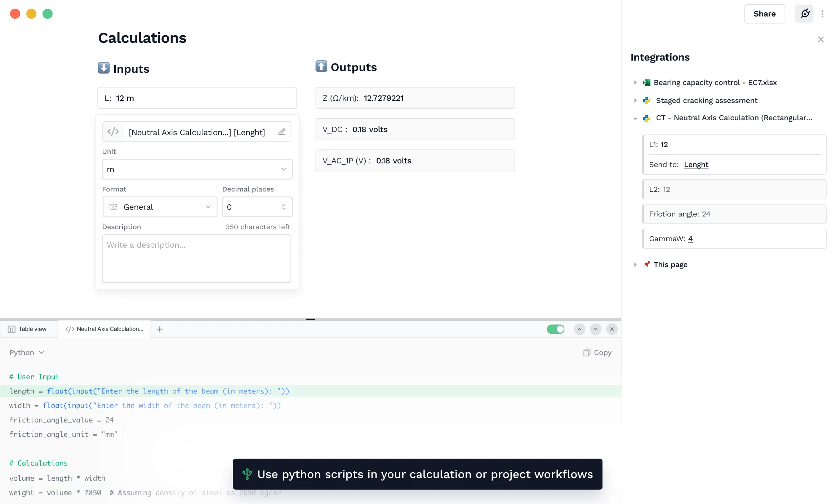Click the Table view icon in the bottom panel
Image resolution: width=836 pixels, height=504 pixels.
click(12, 329)
